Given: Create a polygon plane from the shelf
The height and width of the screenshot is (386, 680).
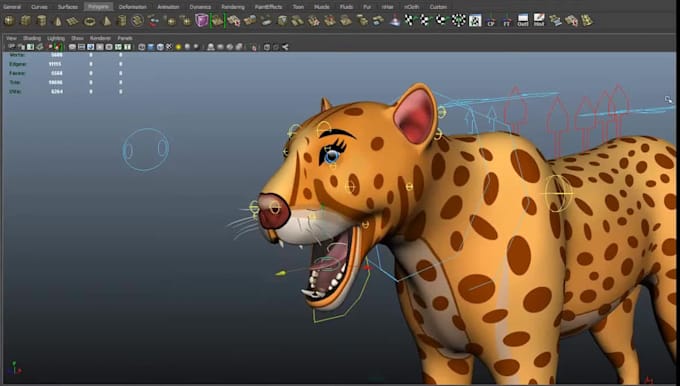Looking at the screenshot, I should pyautogui.click(x=72, y=21).
